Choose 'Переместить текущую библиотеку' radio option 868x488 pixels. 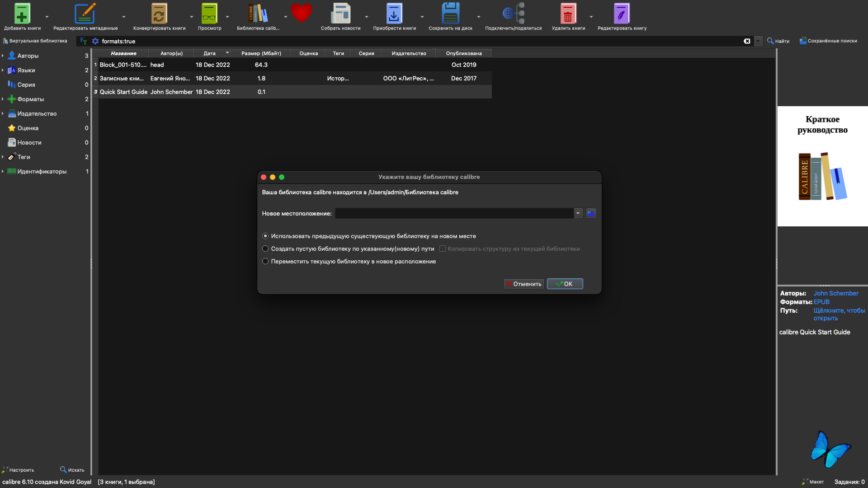click(265, 261)
